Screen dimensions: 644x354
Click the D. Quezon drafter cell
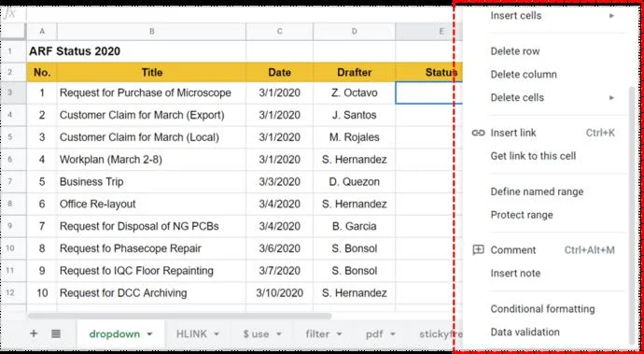click(x=354, y=182)
